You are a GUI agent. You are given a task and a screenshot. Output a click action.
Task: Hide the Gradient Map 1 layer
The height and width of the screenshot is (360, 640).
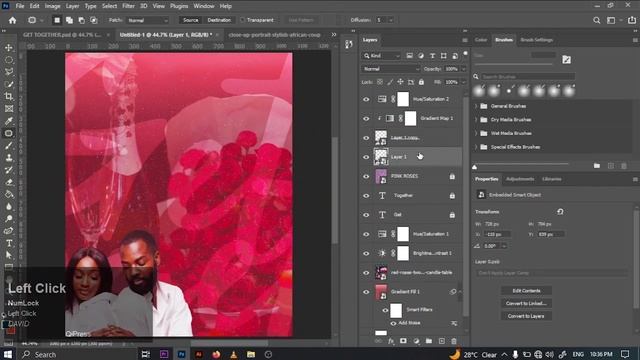pos(366,118)
